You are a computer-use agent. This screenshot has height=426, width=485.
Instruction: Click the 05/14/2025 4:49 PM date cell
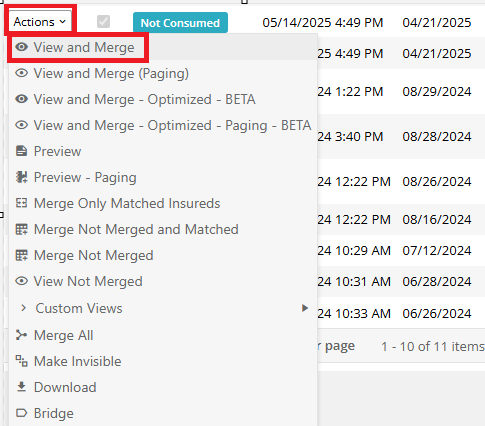pos(323,23)
